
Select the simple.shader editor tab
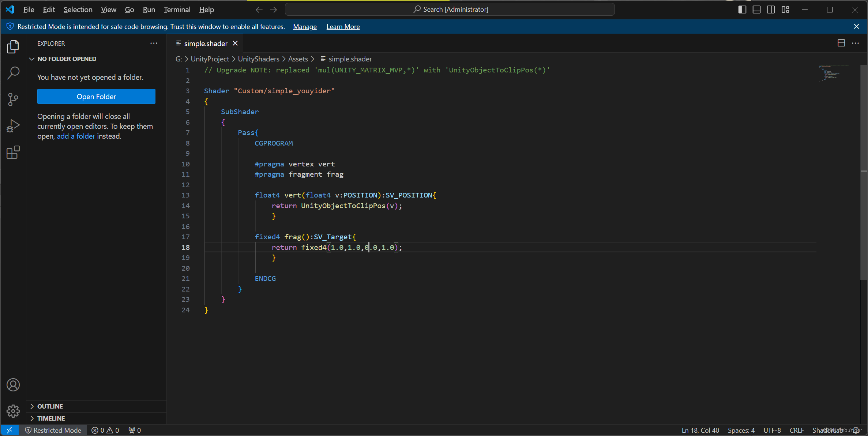pos(206,44)
